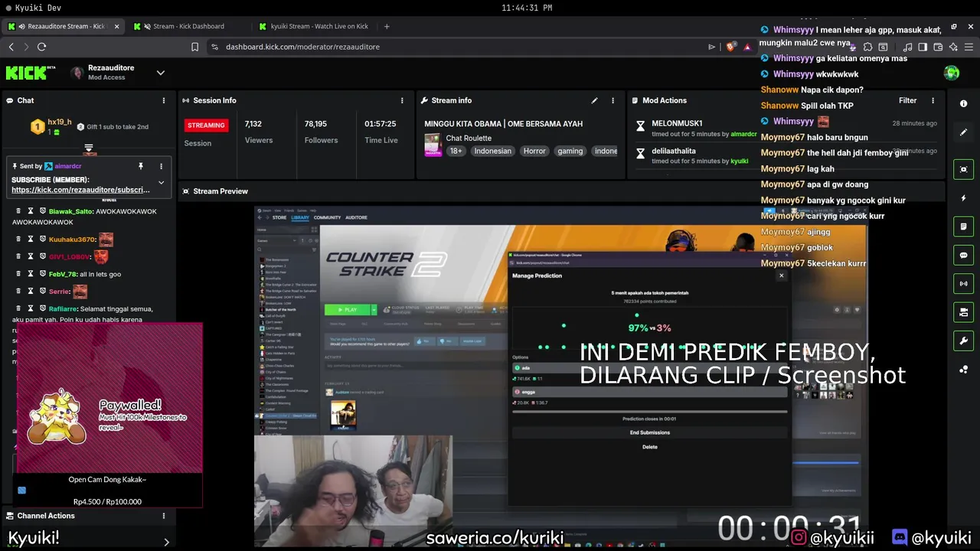Click the prediction countdown progress bar
This screenshot has width=980, height=551.
(650, 412)
